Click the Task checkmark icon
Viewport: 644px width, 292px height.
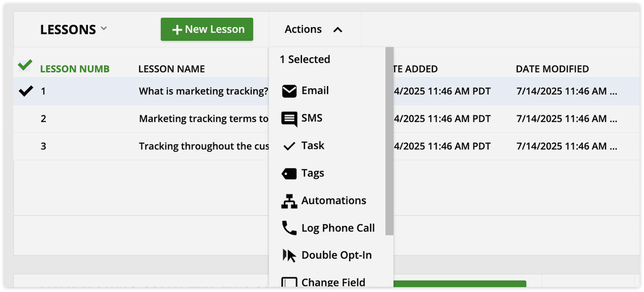pyautogui.click(x=289, y=146)
